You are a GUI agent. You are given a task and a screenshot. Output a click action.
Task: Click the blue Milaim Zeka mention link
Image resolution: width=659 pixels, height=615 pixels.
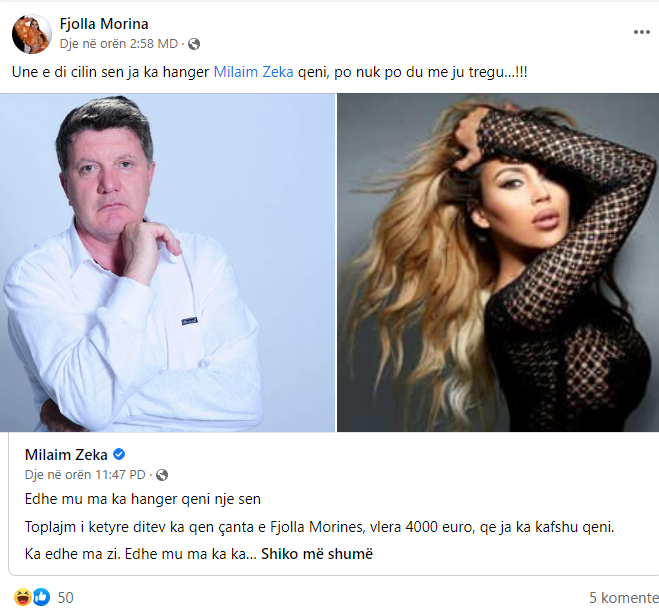click(253, 72)
